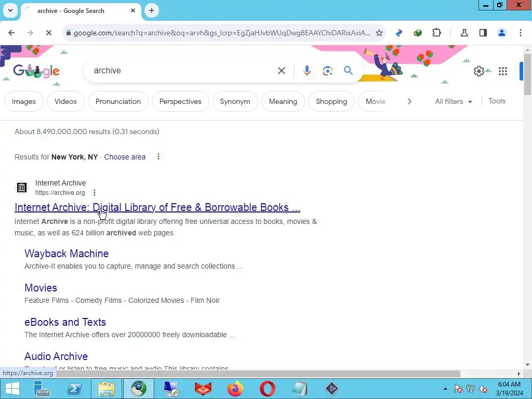Open Internet Archive Digital Library result
Screen dimensions: 532x399
click(x=157, y=207)
